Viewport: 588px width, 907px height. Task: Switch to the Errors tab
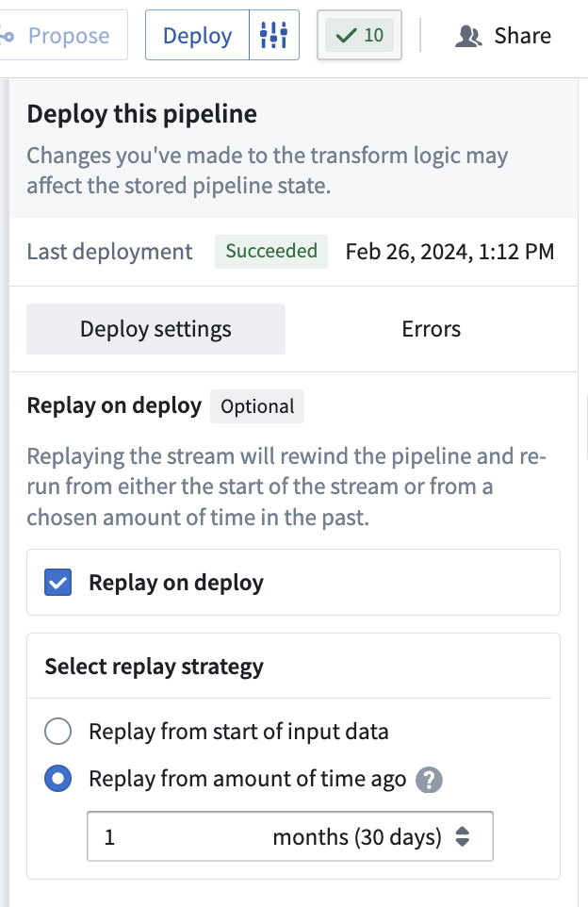pyautogui.click(x=432, y=328)
